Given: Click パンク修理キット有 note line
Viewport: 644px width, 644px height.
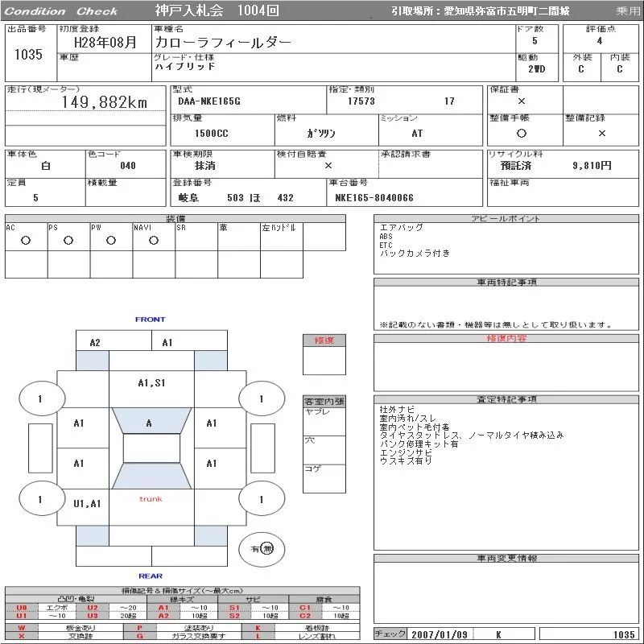Looking at the screenshot, I should coord(419,444).
